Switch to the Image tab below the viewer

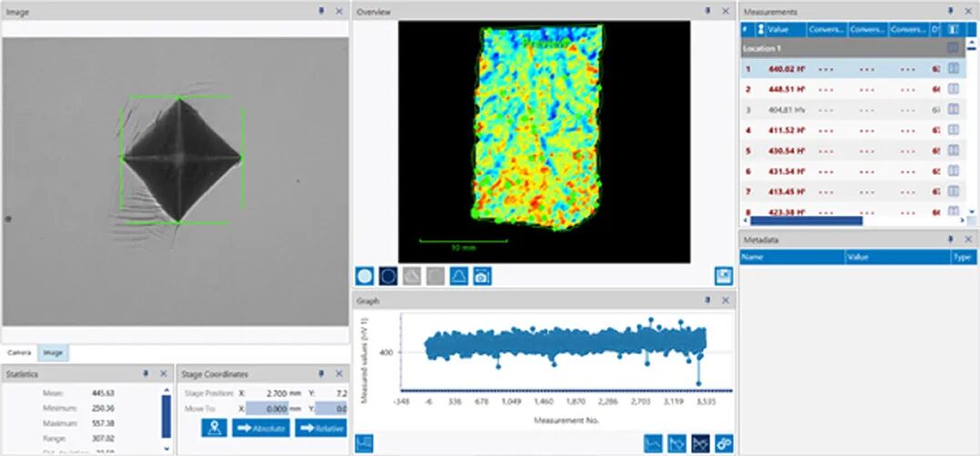pyautogui.click(x=53, y=353)
